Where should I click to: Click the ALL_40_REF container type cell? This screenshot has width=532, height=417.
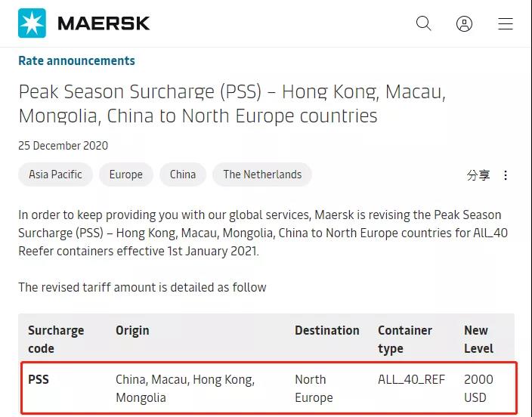(411, 380)
